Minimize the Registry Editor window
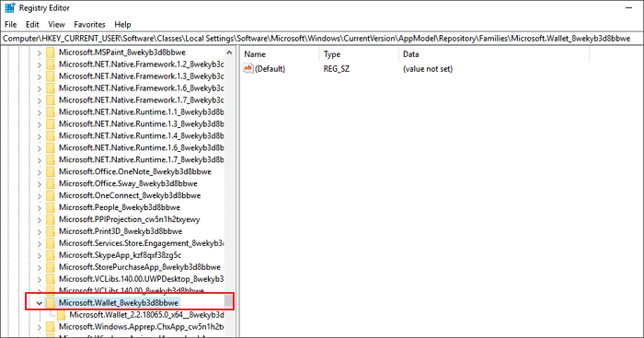 click(x=628, y=7)
